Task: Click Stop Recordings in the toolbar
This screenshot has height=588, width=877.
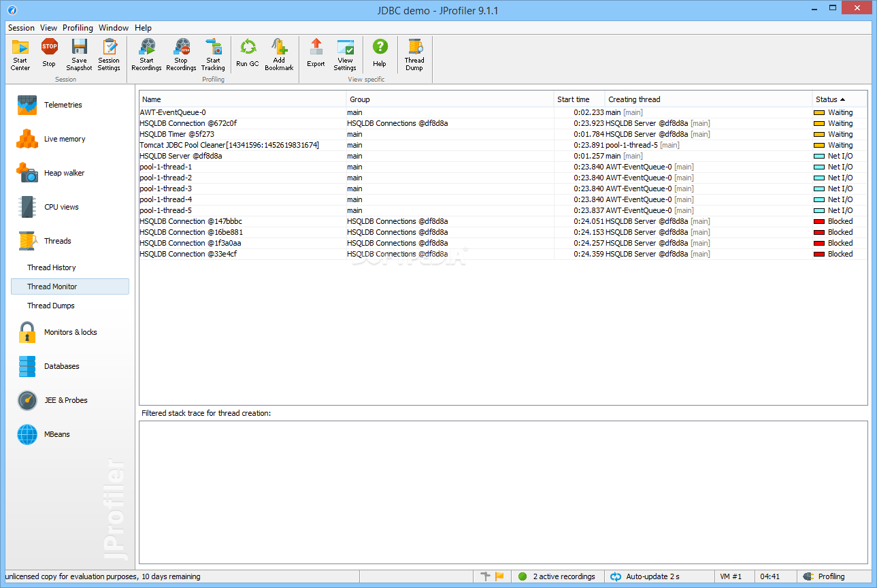Action: [181, 54]
